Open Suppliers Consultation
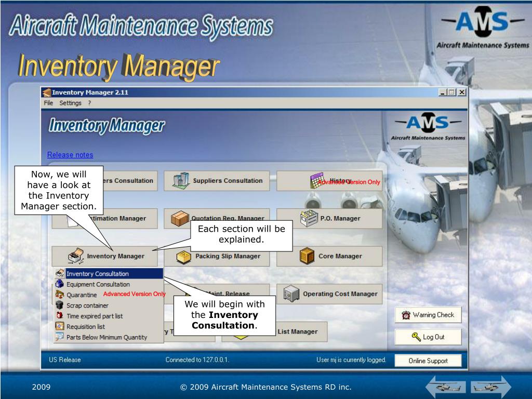The height and width of the screenshot is (399, 532). click(x=217, y=181)
